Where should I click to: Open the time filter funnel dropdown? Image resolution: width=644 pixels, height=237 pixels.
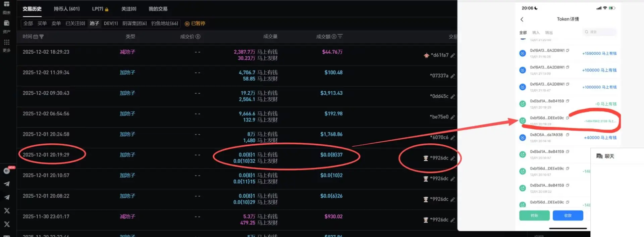[42, 37]
